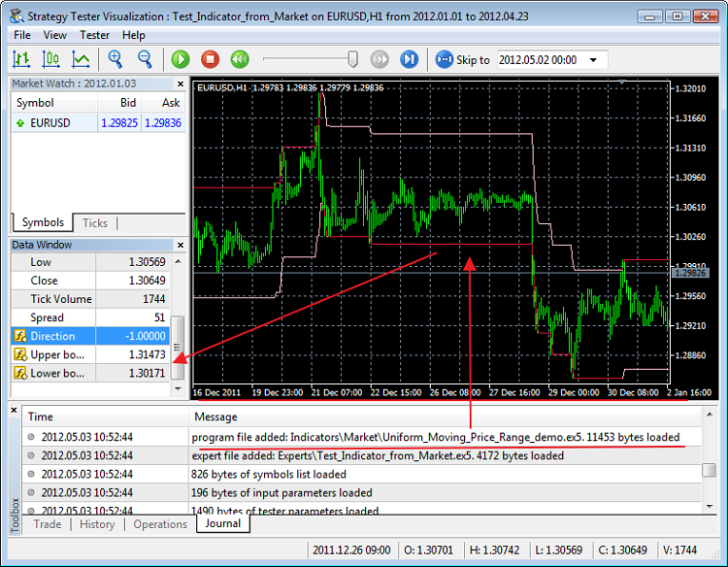
Task: Click the green rewind speed button
Action: coord(240,59)
